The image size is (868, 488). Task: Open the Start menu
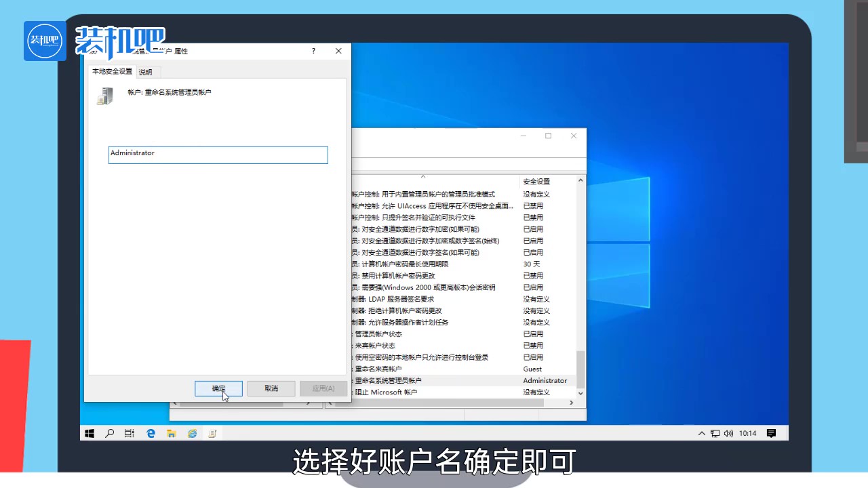89,433
